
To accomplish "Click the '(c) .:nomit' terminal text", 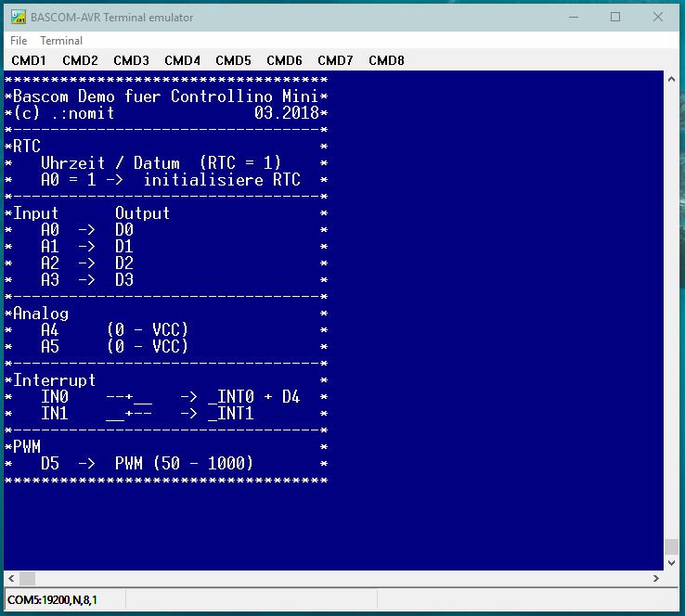I will point(64,113).
